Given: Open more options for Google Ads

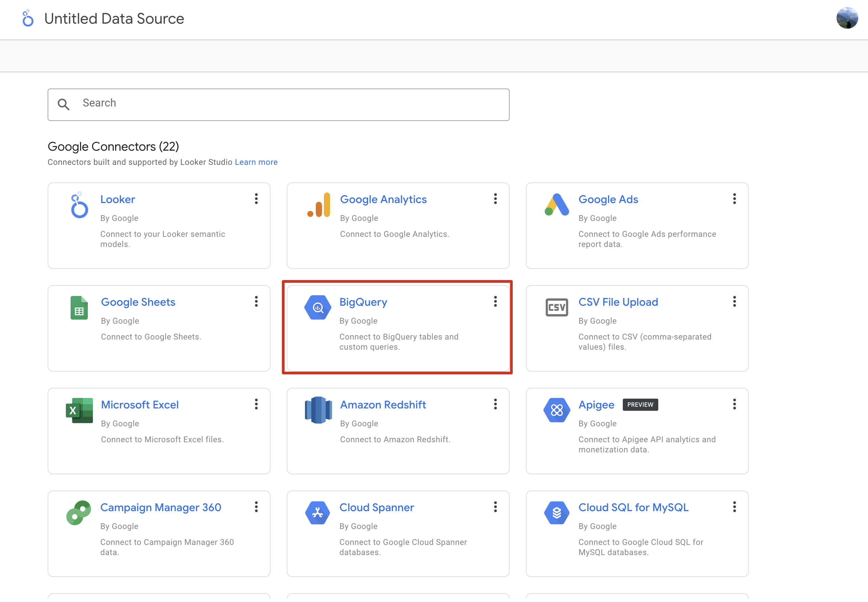Looking at the screenshot, I should pos(735,199).
